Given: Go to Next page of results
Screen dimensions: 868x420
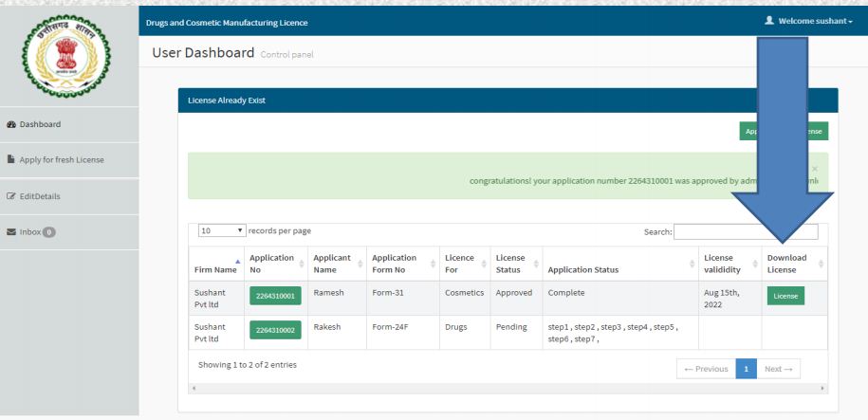Looking at the screenshot, I should coord(783,368).
